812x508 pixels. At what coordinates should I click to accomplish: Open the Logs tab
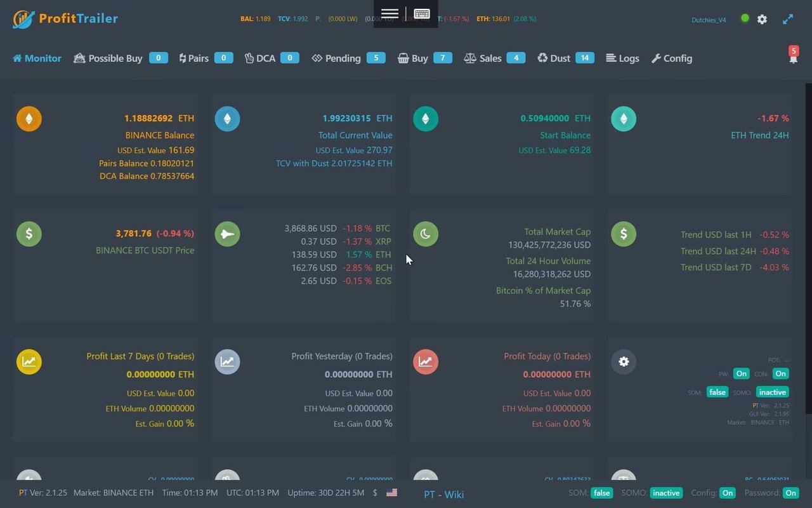click(622, 58)
